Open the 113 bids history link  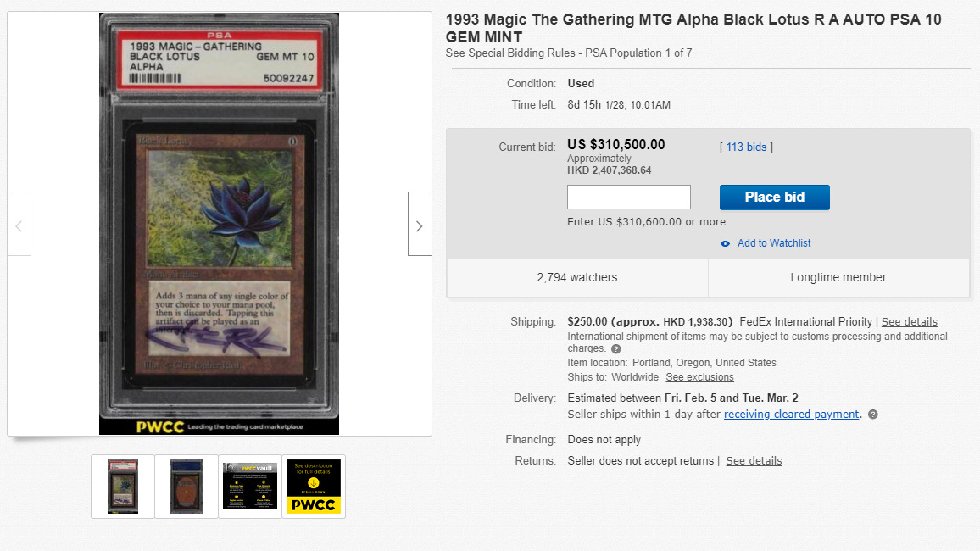(746, 147)
